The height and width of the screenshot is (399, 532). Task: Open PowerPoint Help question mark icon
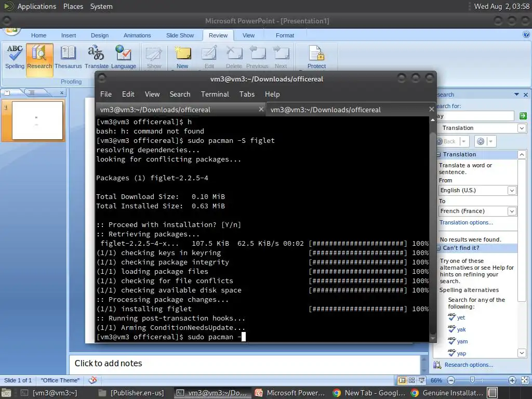[526, 34]
